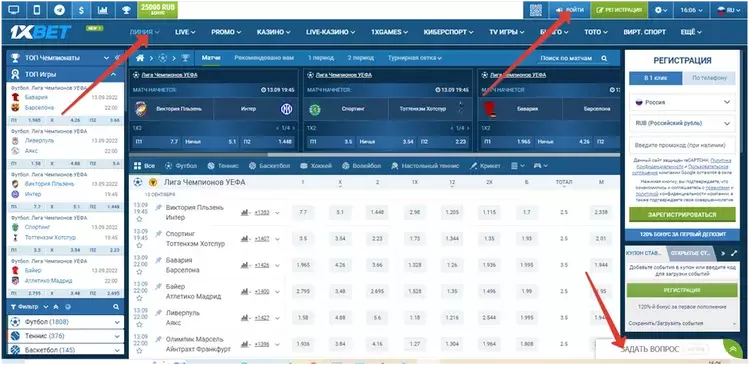Image resolution: width=750 pixels, height=365 pixels.
Task: Click the promo code input field
Action: pyautogui.click(x=682, y=144)
